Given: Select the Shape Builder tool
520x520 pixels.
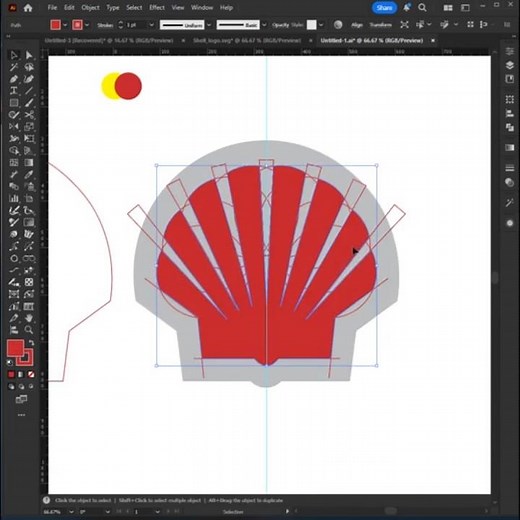Looking at the screenshot, I should pyautogui.click(x=14, y=151).
